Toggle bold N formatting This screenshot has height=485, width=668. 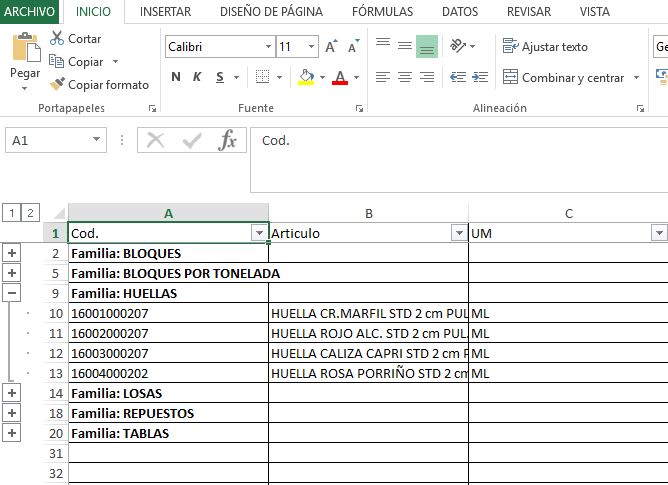pos(176,77)
